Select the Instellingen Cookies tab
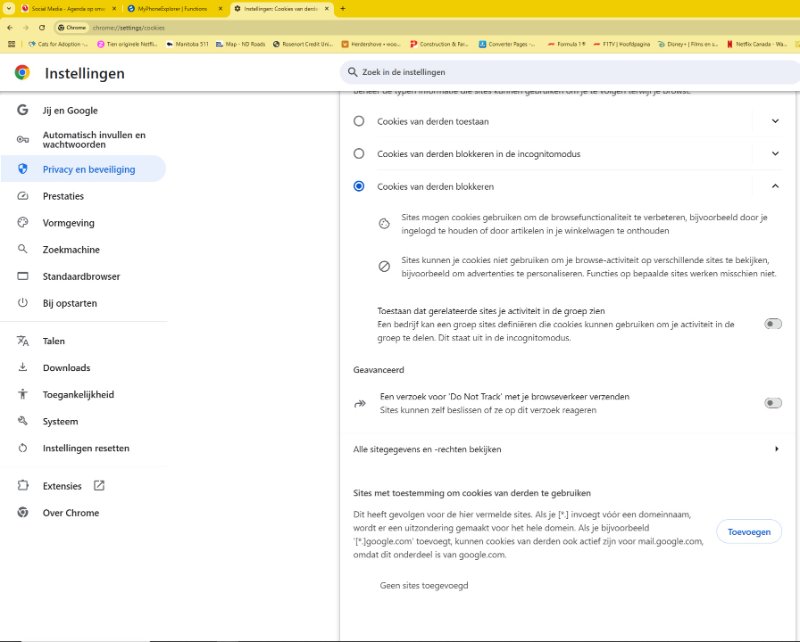This screenshot has width=800, height=642. 282,9
